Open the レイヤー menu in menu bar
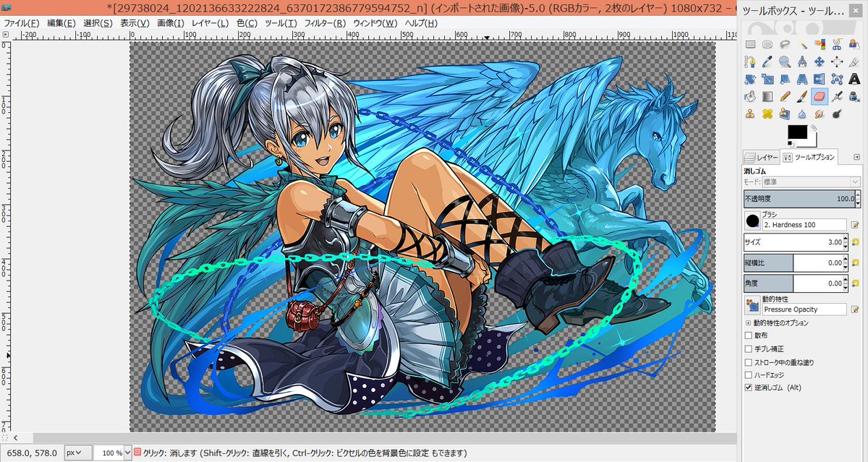This screenshot has width=868, height=462. [x=210, y=23]
